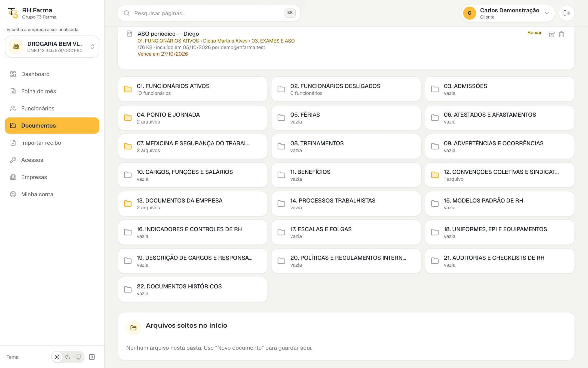Collapse the sidebar with panel icon
The width and height of the screenshot is (588, 368).
click(x=92, y=357)
